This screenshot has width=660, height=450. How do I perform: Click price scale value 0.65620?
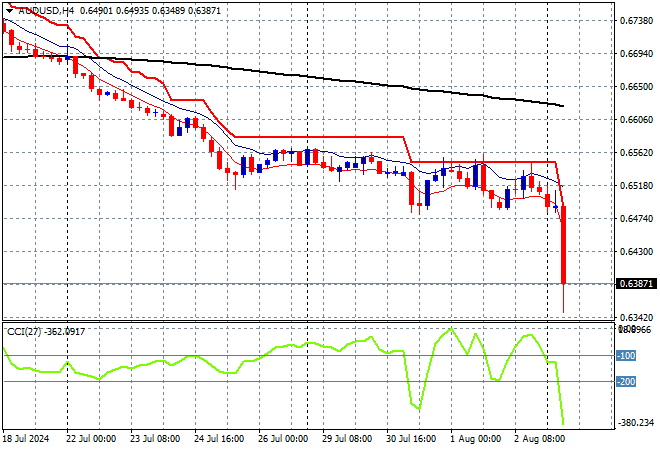pyautogui.click(x=636, y=153)
